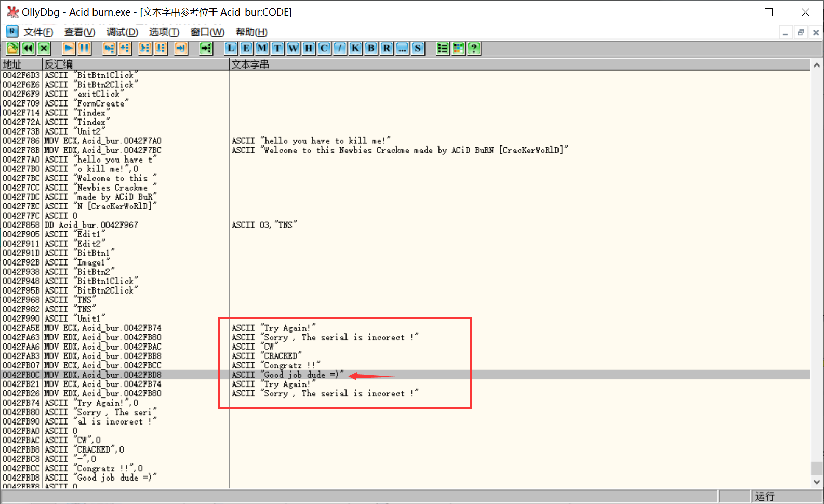This screenshot has width=824, height=504.
Task: Open References window with R button
Action: (387, 48)
